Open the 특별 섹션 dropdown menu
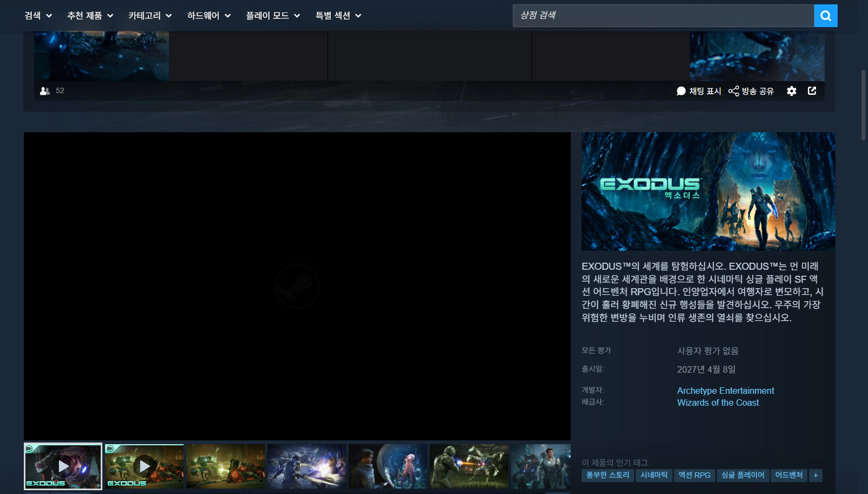Image resolution: width=868 pixels, height=494 pixels. 338,16
